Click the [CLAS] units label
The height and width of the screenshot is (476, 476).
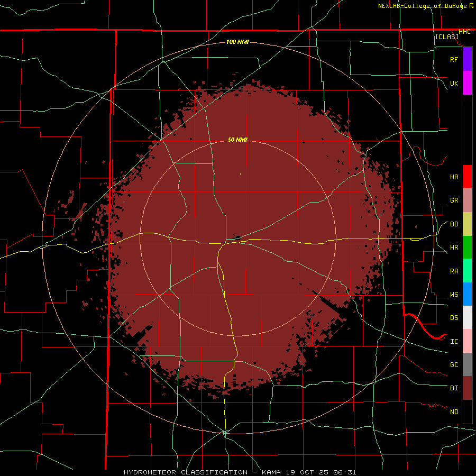[447, 36]
